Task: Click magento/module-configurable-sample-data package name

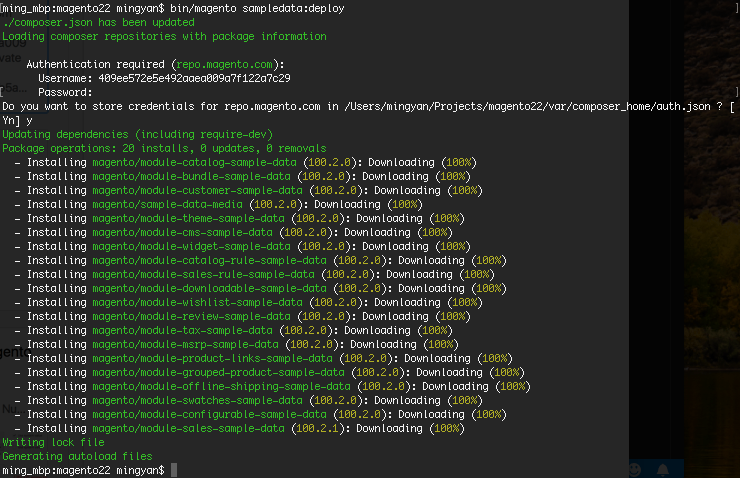Action: 210,414
